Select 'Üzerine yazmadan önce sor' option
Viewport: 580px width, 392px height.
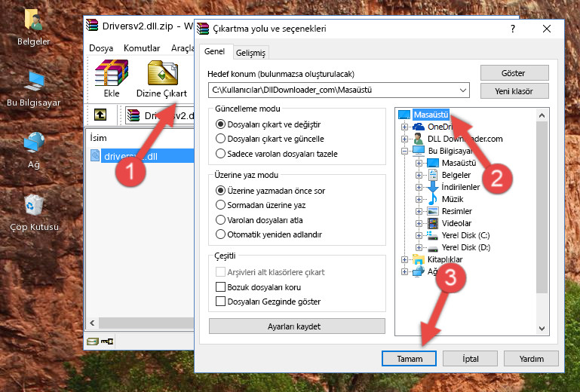[x=220, y=191]
